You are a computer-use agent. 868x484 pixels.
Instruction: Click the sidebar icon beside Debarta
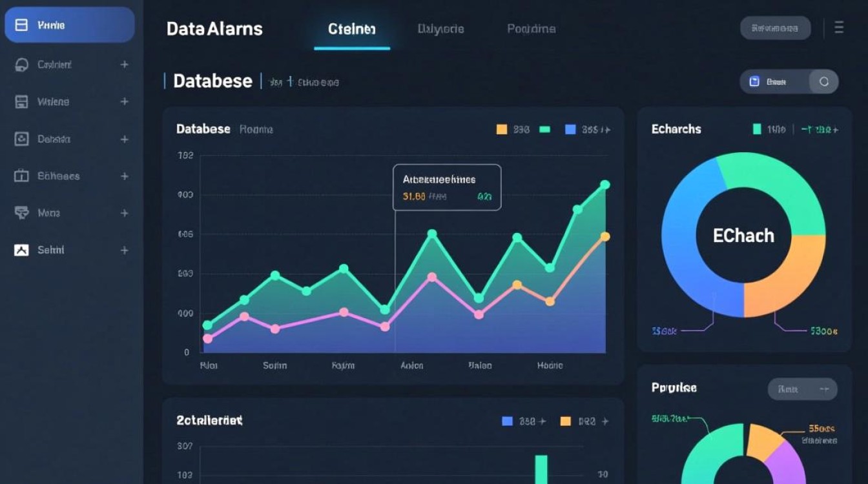(21, 139)
